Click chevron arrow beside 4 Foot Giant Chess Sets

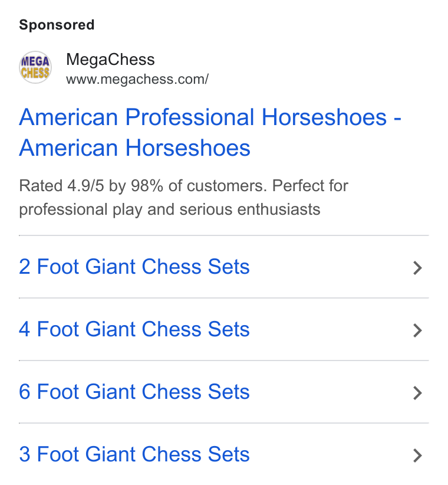(x=417, y=330)
